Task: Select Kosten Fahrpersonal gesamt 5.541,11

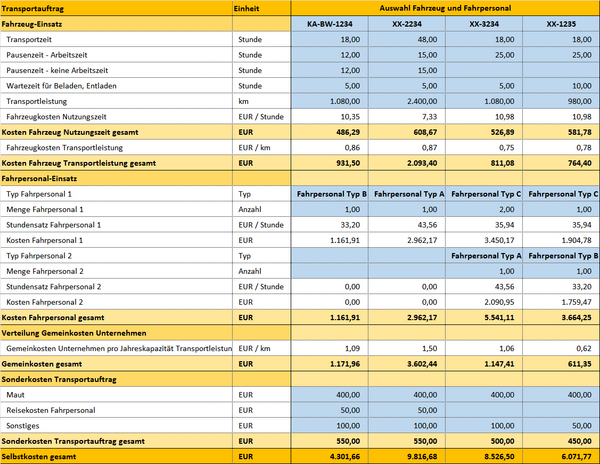Action: pos(484,317)
